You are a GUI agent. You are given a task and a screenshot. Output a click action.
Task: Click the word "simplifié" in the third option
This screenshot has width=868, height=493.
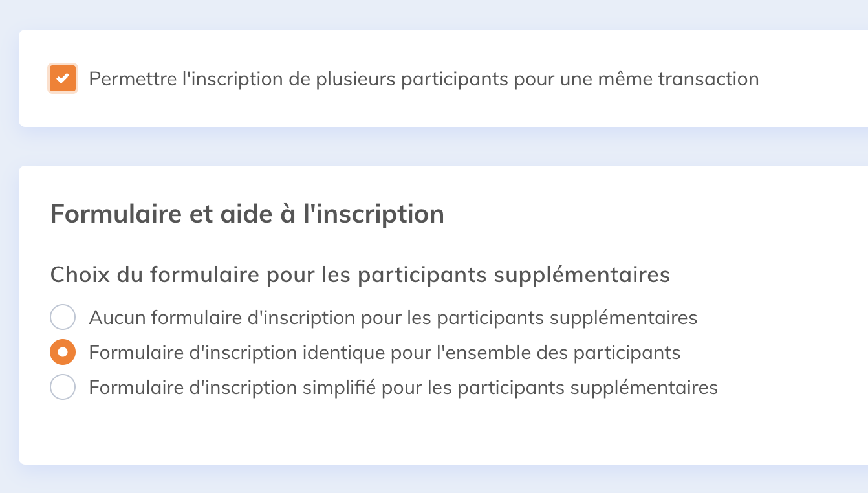pyautogui.click(x=340, y=388)
